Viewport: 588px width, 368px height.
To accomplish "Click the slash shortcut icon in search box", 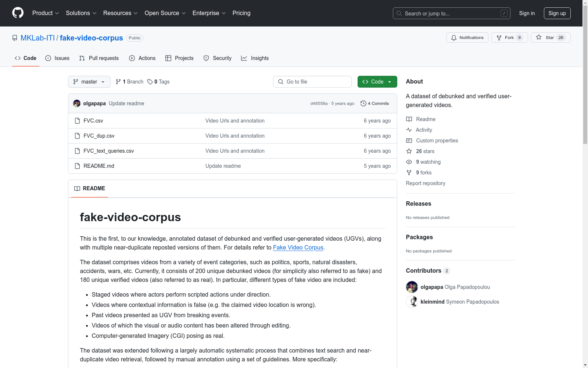I will click(x=504, y=13).
